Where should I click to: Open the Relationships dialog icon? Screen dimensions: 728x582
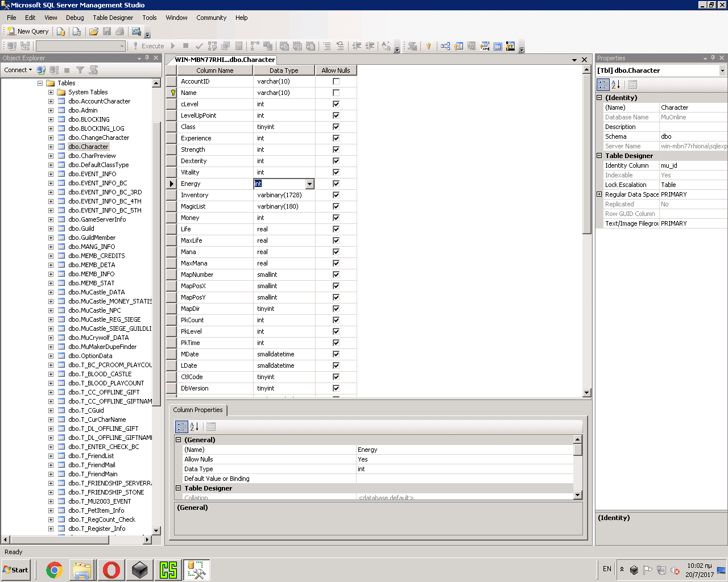(445, 46)
